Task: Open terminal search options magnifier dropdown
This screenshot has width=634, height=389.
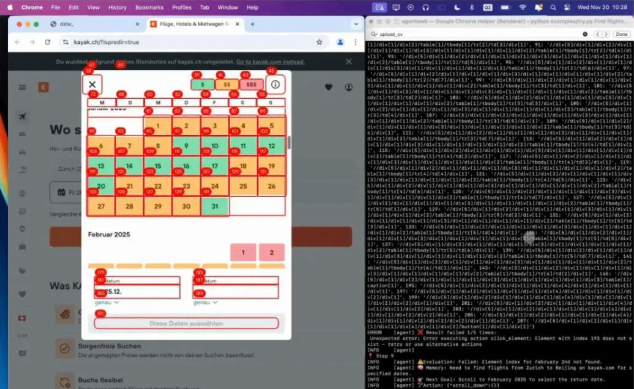Action: (x=374, y=34)
